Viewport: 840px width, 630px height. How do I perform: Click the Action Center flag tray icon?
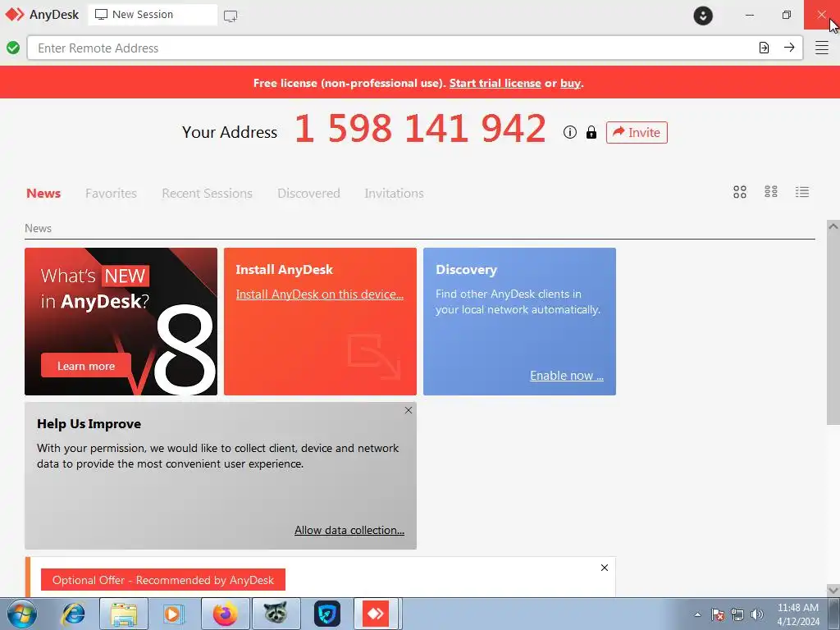(718, 615)
